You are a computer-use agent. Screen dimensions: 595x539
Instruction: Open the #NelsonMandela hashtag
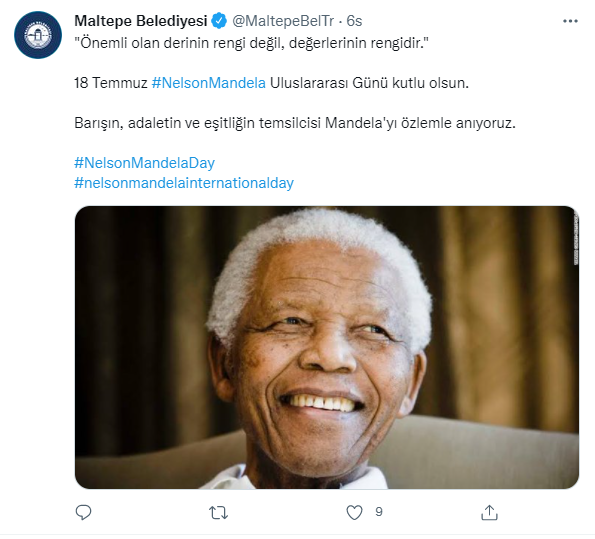[x=209, y=83]
